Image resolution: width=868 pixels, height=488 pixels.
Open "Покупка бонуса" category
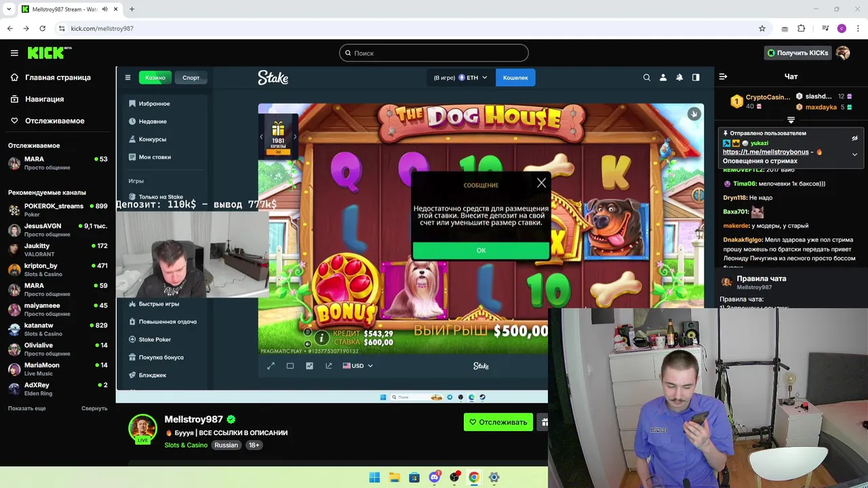click(157, 357)
